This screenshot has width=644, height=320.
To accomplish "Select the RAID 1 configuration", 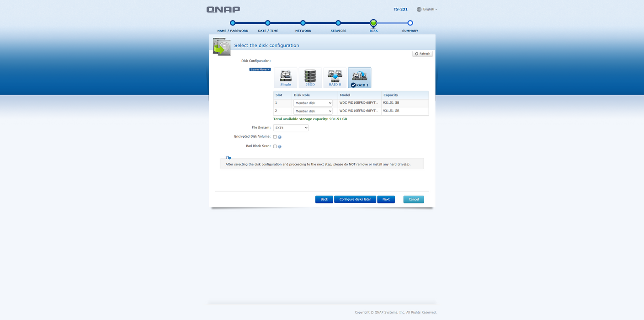I will pos(360,78).
